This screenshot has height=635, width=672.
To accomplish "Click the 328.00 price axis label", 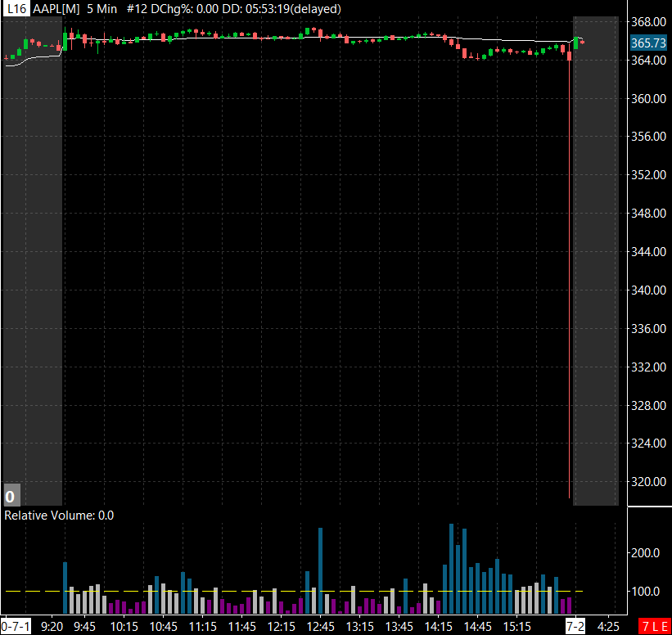I will 648,405.
